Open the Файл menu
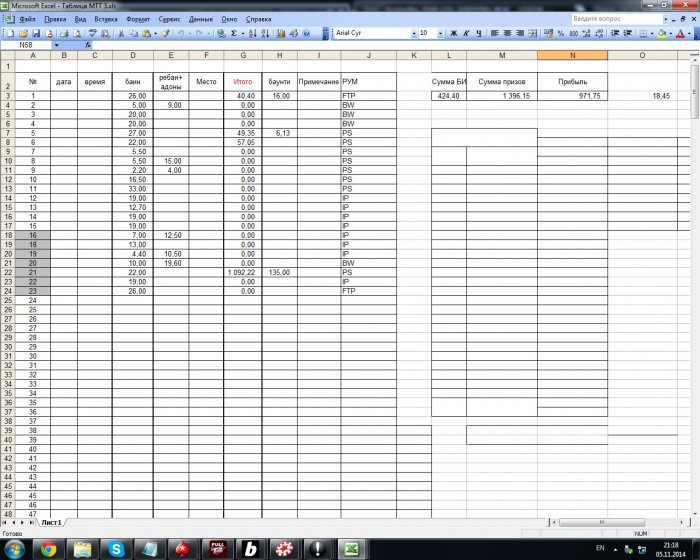 (27, 19)
